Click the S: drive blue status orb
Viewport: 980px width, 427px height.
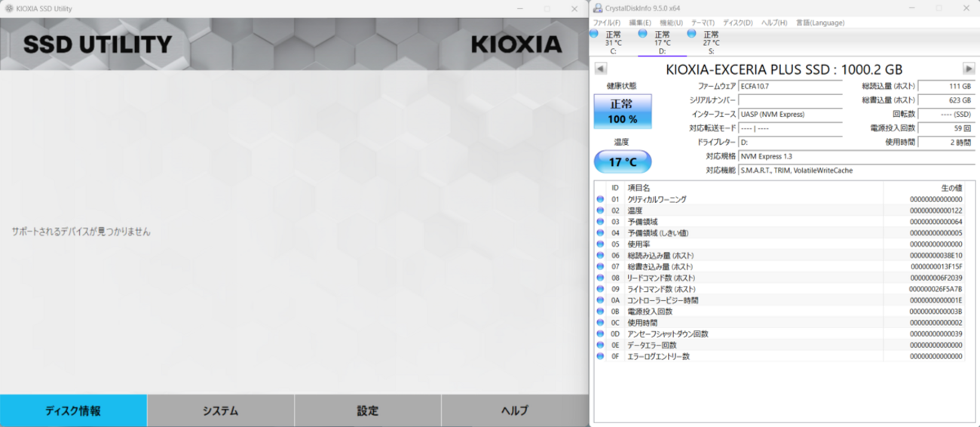tap(692, 34)
